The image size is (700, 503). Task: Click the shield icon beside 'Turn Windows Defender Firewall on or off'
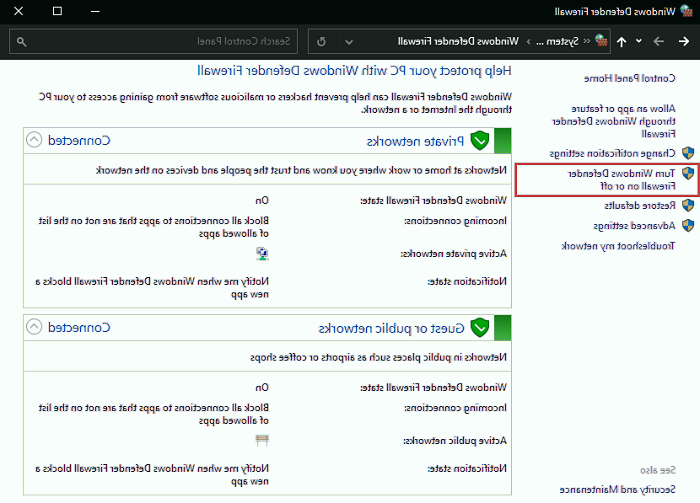coord(688,173)
